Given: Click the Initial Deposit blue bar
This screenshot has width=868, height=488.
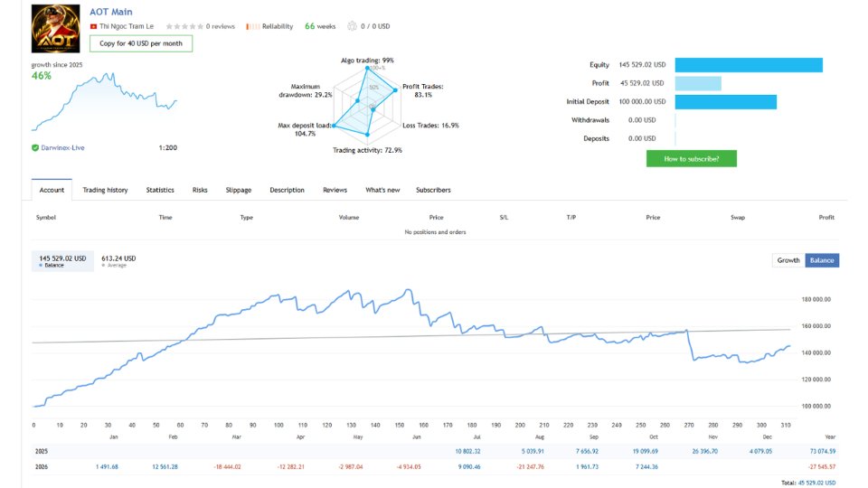Looking at the screenshot, I should pos(726,102).
